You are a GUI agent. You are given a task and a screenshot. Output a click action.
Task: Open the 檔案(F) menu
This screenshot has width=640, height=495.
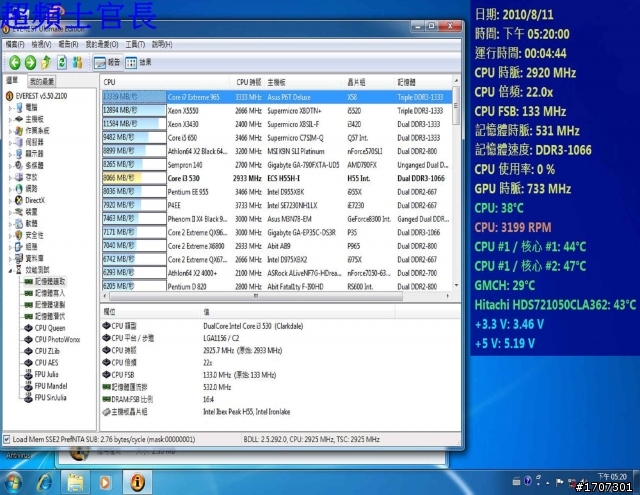click(x=15, y=44)
